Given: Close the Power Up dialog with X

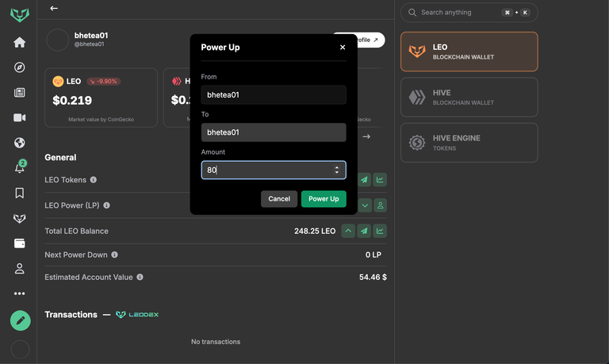Looking at the screenshot, I should click(x=343, y=47).
